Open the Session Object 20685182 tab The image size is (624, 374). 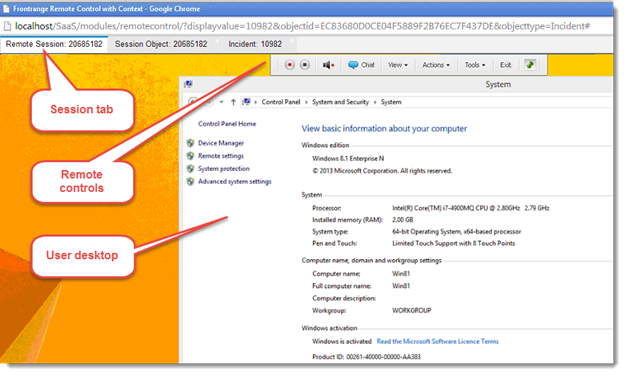tap(161, 44)
